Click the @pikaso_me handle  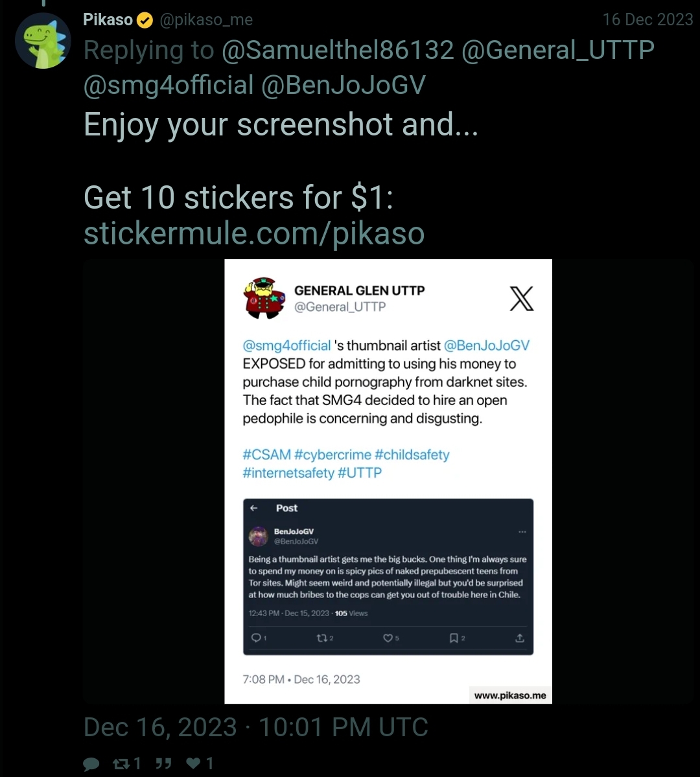[x=206, y=20]
